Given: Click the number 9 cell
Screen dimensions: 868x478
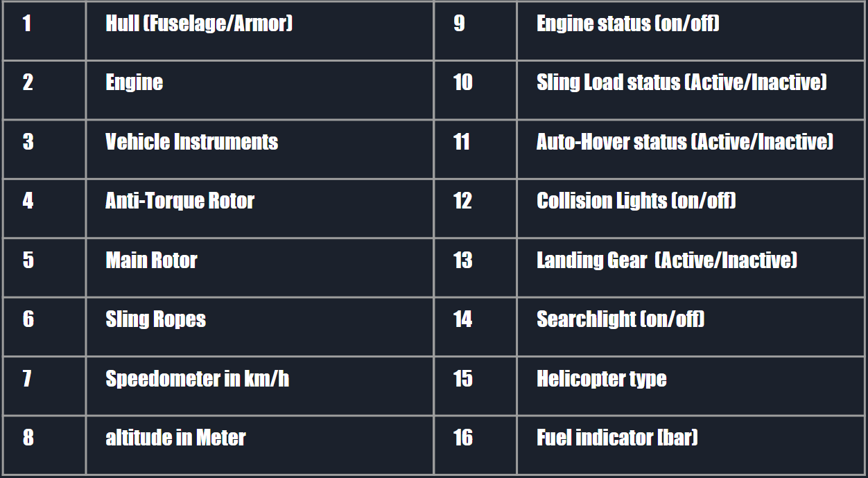Looking at the screenshot, I should [459, 24].
